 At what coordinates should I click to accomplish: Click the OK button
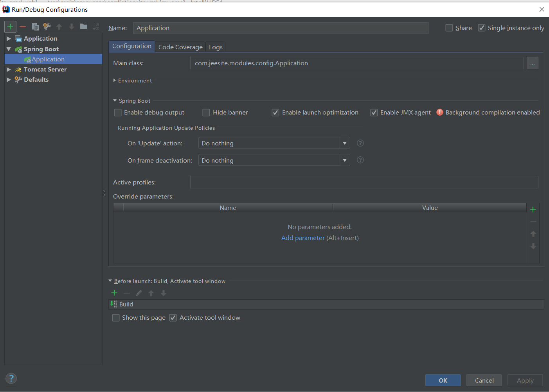pyautogui.click(x=443, y=380)
